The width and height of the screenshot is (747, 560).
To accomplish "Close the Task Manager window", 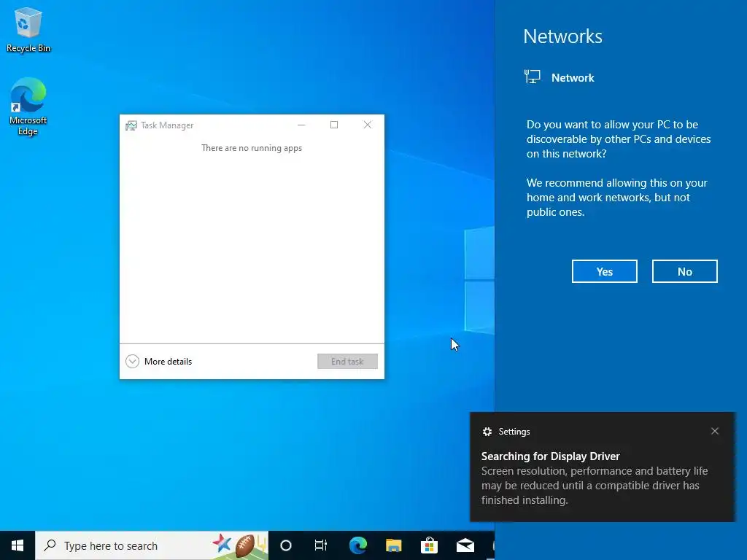I will [x=368, y=125].
